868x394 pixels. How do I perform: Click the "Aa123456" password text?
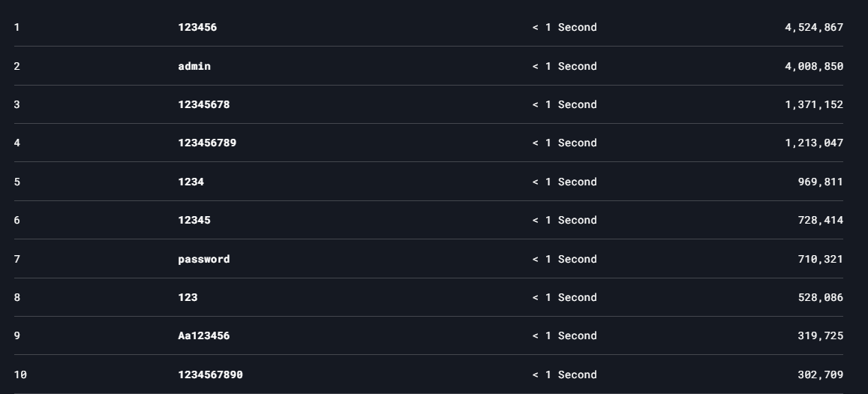click(204, 336)
